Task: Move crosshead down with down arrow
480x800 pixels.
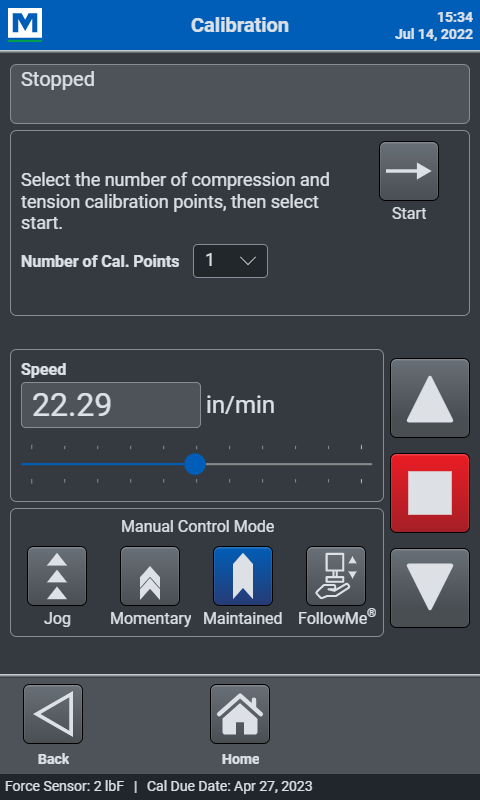Action: coord(430,588)
